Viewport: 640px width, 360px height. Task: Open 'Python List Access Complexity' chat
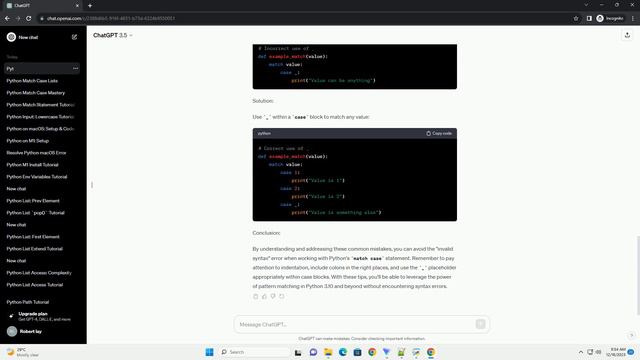click(x=39, y=273)
